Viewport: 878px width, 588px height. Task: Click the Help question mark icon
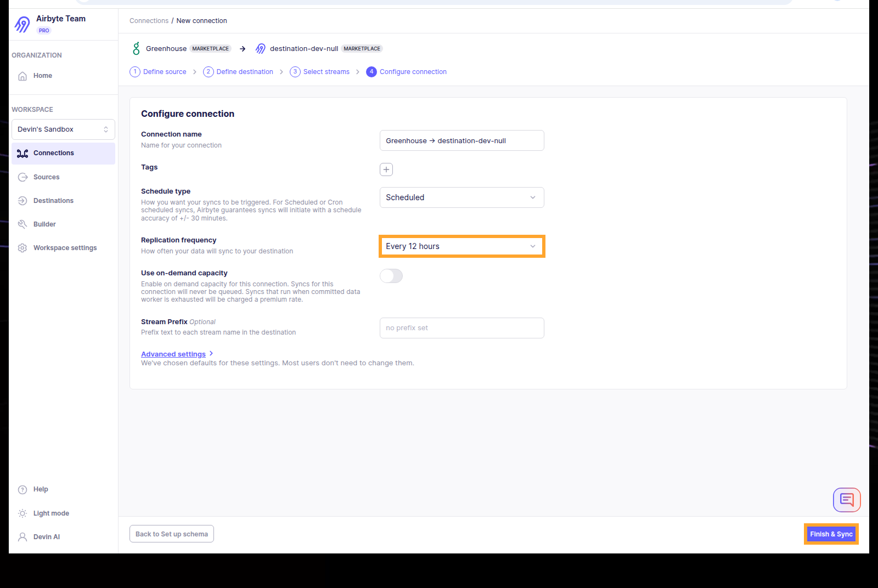click(22, 490)
